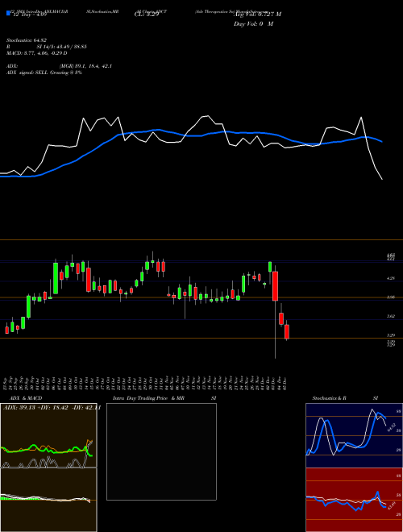This screenshot has height=532, width=403.
Task: Select the 'Avg Vol: 0.727 M' value
Action: point(257,15)
